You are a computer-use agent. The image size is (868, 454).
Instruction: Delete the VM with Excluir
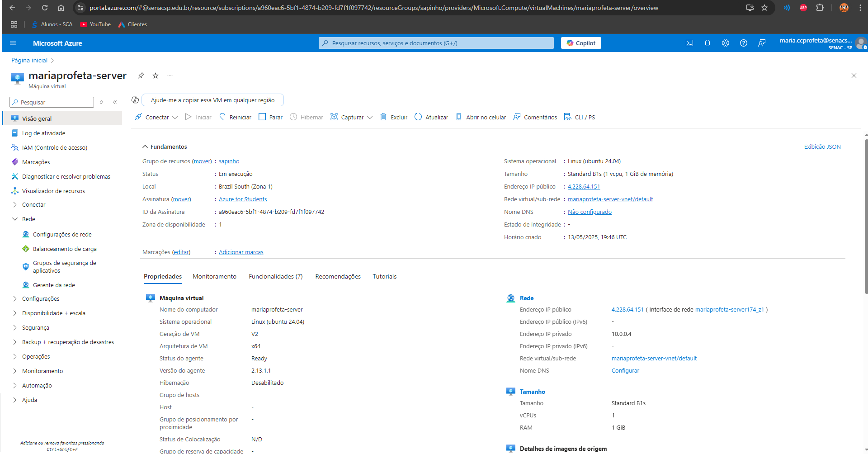click(394, 117)
